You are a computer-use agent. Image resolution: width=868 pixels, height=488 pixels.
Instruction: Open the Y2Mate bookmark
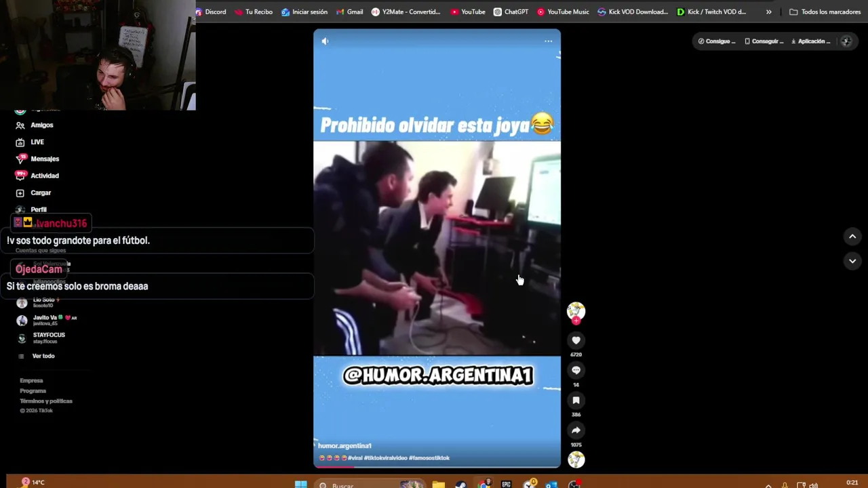(406, 12)
